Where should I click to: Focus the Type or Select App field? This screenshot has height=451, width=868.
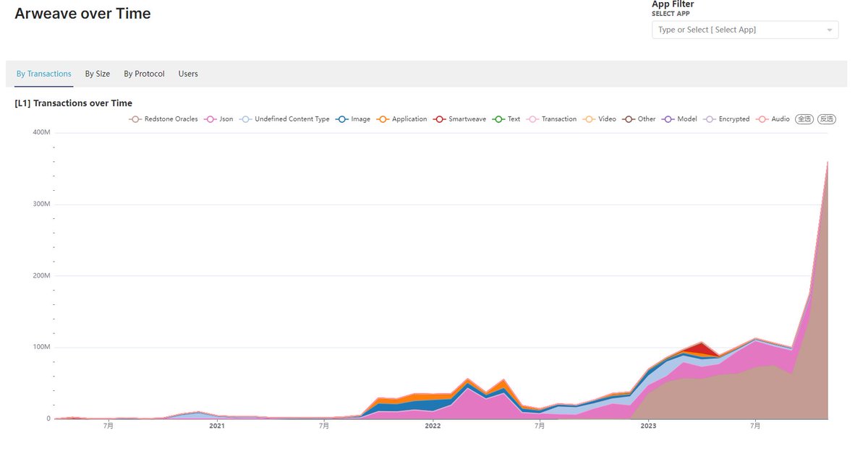[x=745, y=30]
